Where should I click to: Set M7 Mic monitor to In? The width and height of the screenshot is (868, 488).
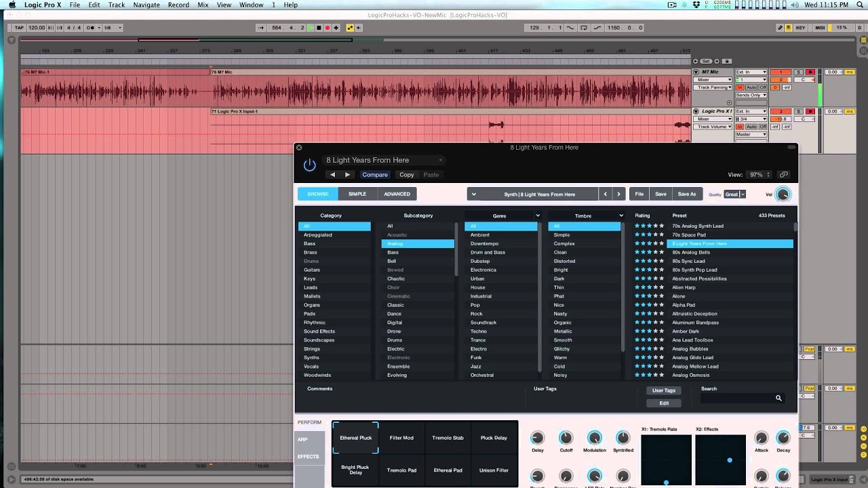pyautogui.click(x=740, y=87)
